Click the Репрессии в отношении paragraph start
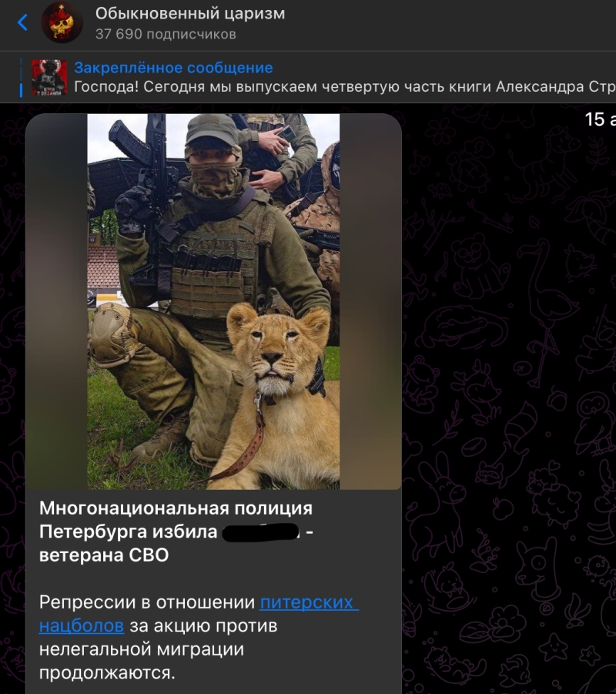The width and height of the screenshot is (616, 694). coord(147,602)
